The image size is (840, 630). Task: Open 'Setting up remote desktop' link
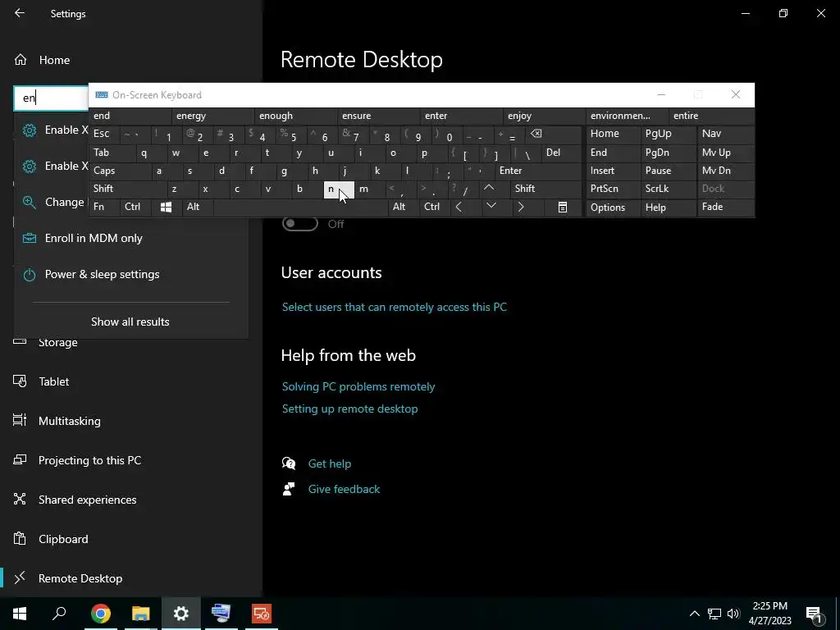tap(349, 409)
